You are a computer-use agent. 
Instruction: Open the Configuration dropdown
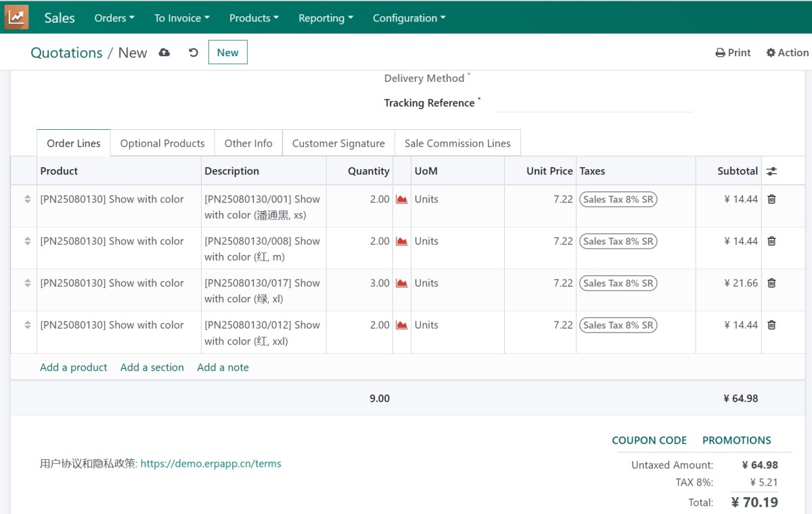(409, 18)
